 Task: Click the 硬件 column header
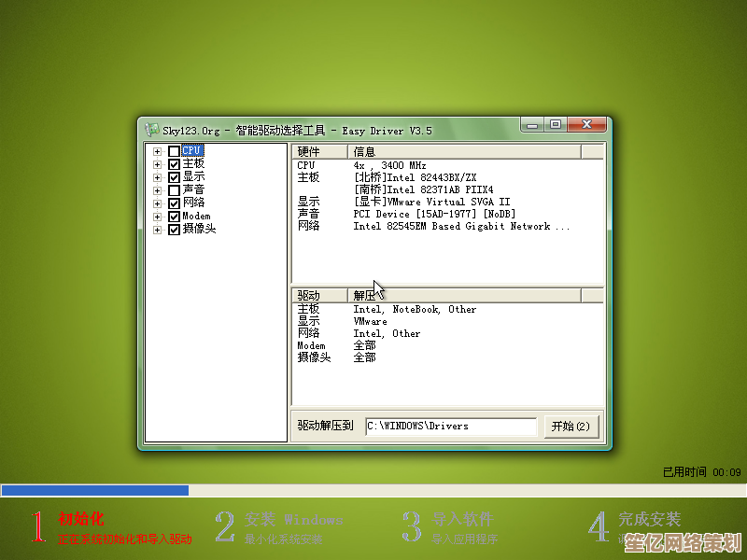click(319, 152)
